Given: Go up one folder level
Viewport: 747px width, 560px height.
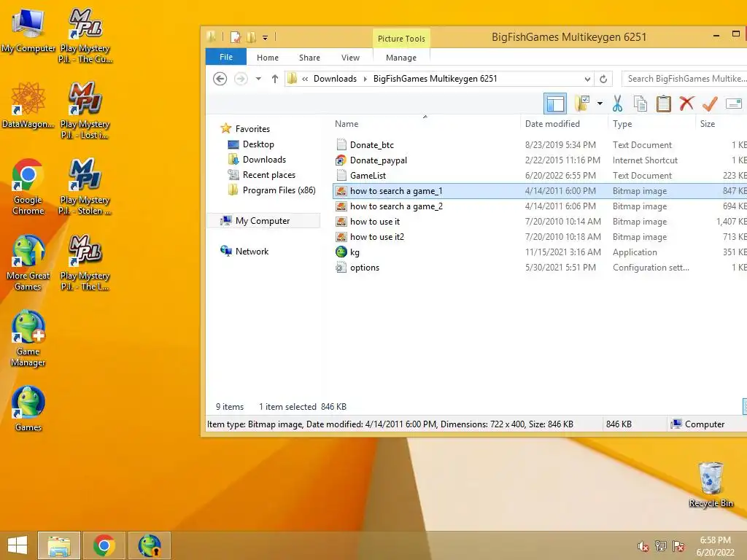Looking at the screenshot, I should coord(275,79).
